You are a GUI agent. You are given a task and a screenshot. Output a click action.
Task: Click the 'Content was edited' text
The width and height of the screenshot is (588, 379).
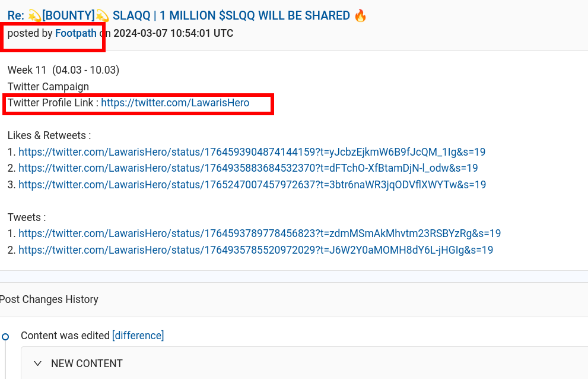point(65,336)
